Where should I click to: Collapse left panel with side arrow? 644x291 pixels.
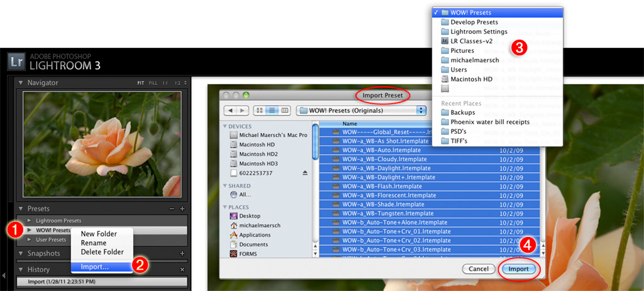click(x=4, y=275)
